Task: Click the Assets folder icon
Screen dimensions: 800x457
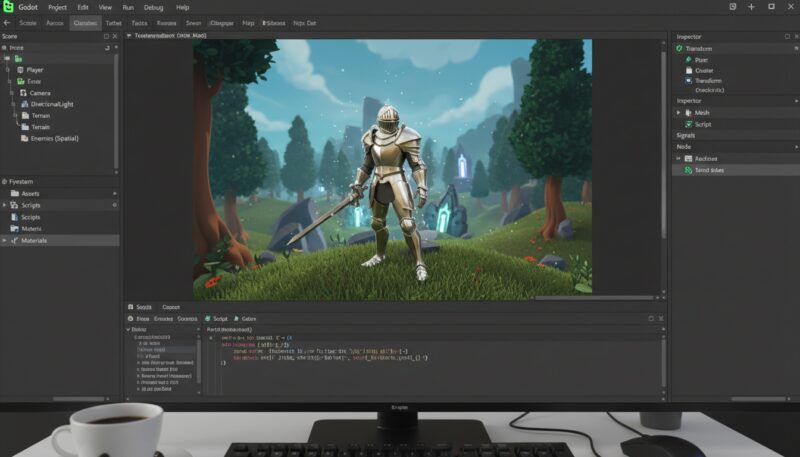Action: click(x=15, y=193)
